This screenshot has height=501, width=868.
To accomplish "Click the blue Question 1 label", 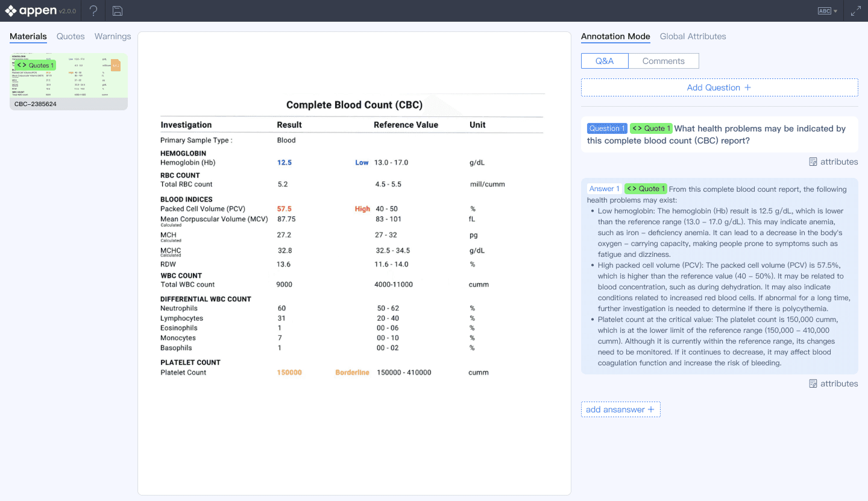I will (x=606, y=128).
